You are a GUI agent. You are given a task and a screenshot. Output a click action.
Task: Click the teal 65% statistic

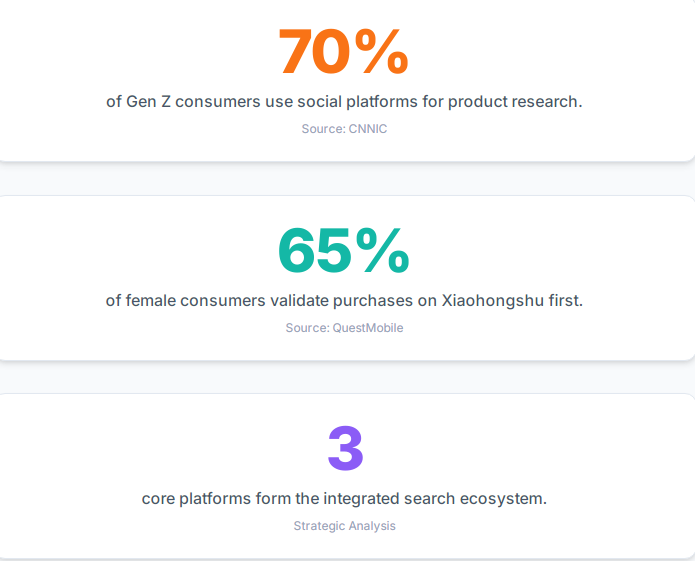[x=343, y=251]
